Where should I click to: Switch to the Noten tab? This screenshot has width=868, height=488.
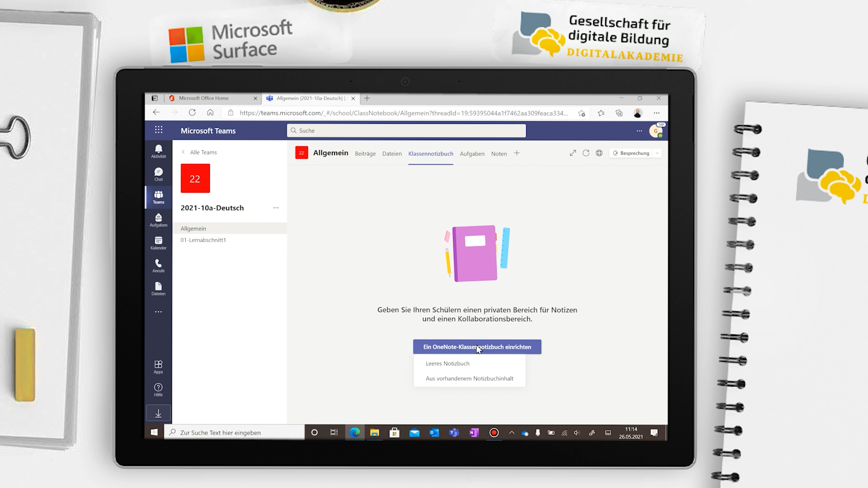499,154
